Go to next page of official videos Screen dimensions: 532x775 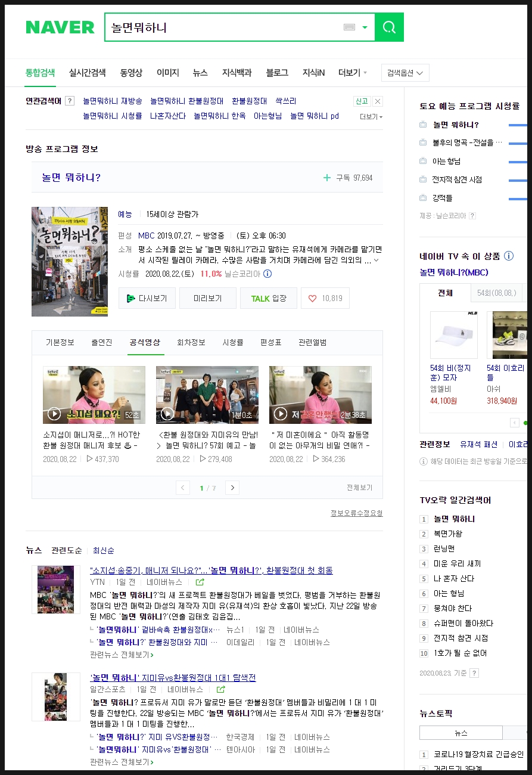point(232,488)
